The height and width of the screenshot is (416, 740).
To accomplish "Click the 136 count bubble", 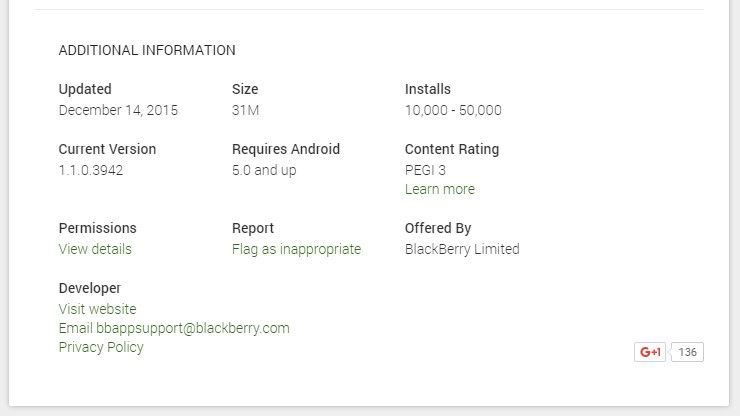I will tap(687, 352).
